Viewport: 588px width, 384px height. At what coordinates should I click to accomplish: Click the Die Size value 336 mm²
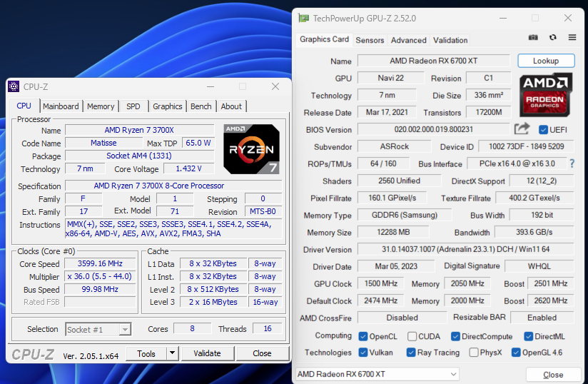tap(488, 95)
